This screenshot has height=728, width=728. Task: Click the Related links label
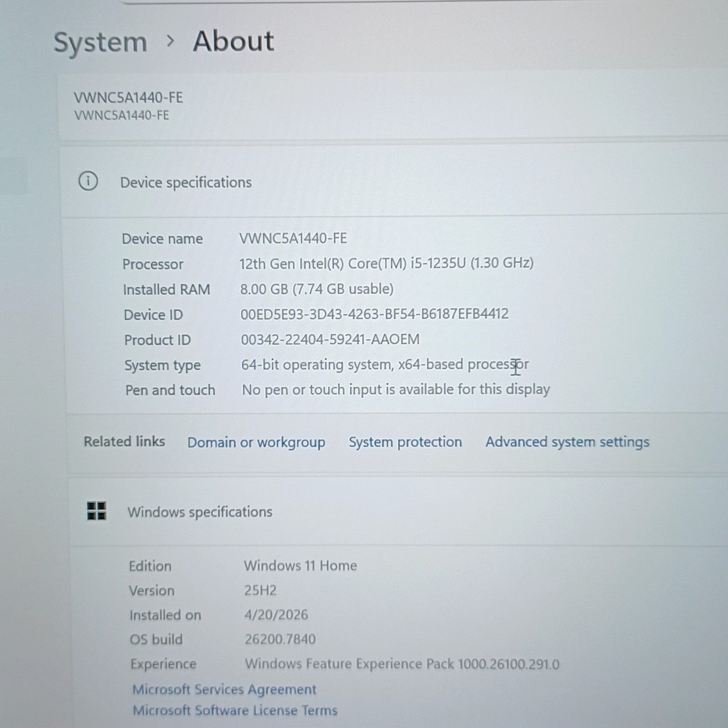tap(124, 441)
